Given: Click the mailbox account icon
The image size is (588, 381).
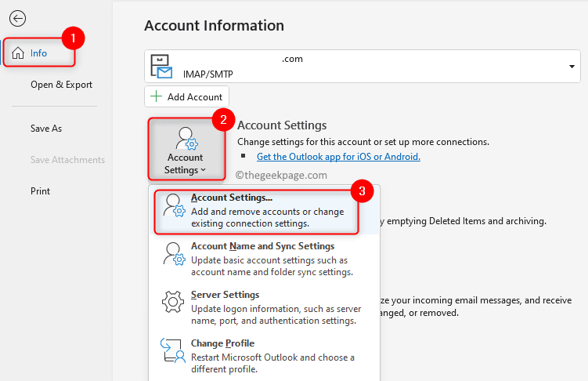Looking at the screenshot, I should click(161, 67).
